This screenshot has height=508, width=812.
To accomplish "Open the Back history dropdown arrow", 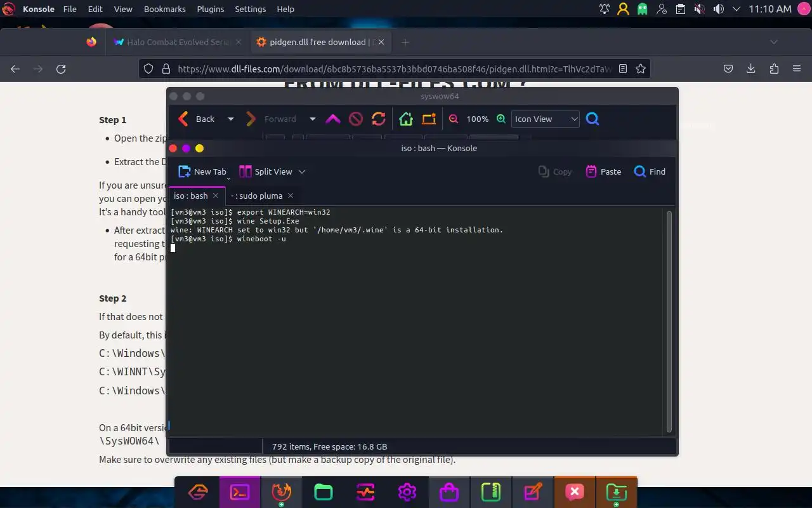I will (x=231, y=119).
